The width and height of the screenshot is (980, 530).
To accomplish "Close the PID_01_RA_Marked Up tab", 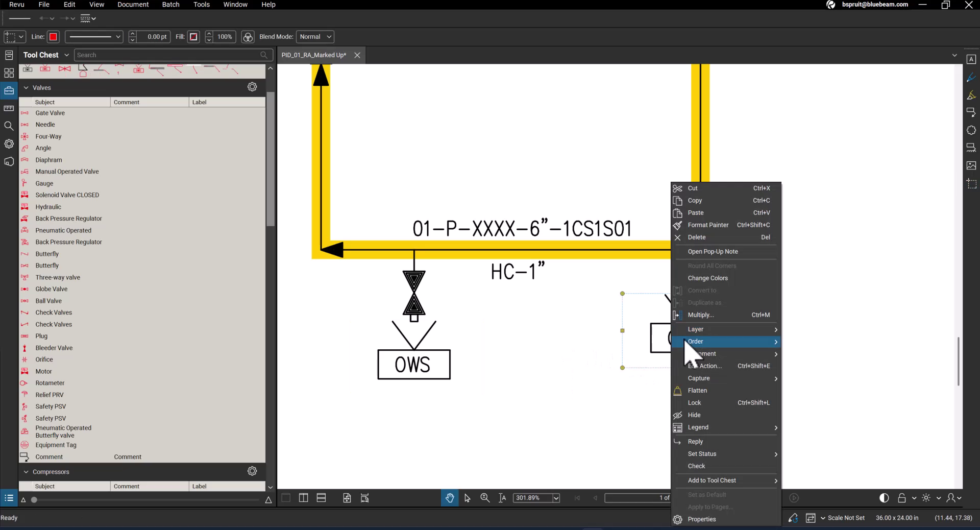I will click(357, 55).
